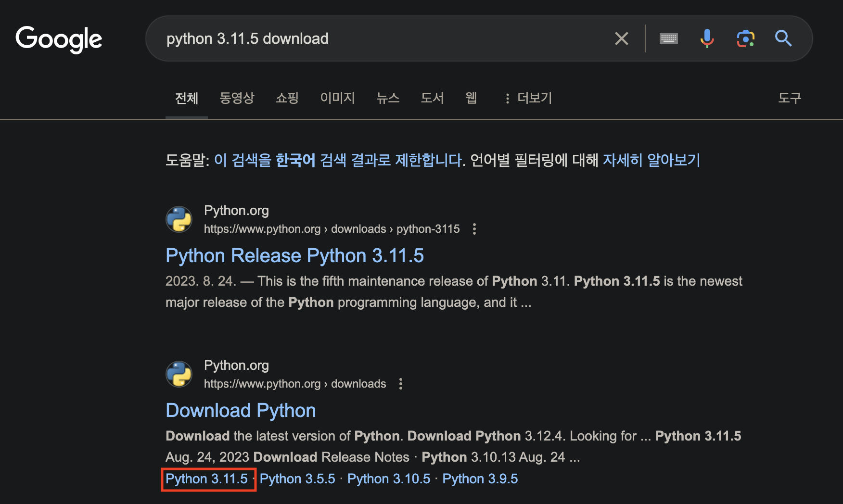The width and height of the screenshot is (843, 504).
Task: Open the 도구 search tools
Action: pyautogui.click(x=790, y=98)
